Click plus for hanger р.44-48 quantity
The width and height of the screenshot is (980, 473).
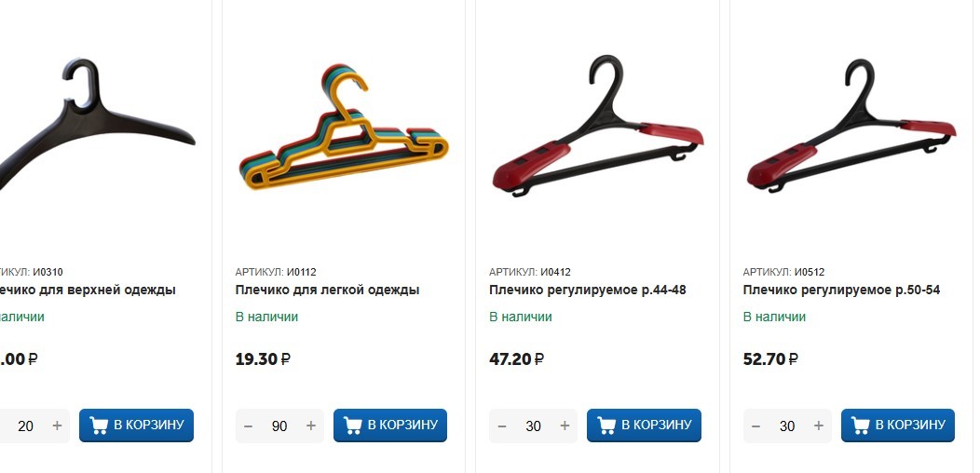tap(565, 426)
